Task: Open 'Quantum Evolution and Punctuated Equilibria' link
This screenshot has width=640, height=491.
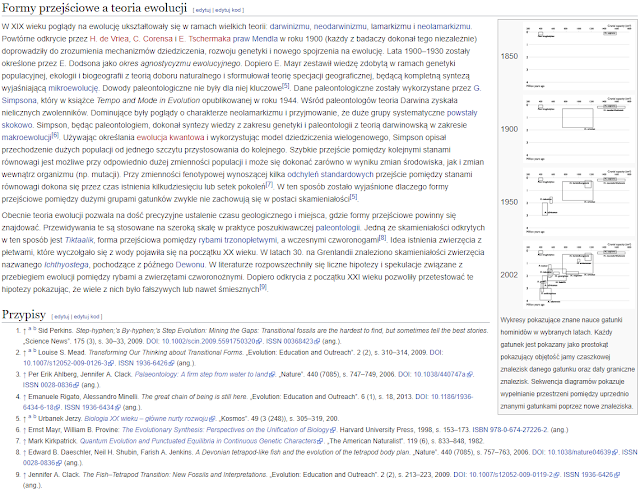Action: 202,441
